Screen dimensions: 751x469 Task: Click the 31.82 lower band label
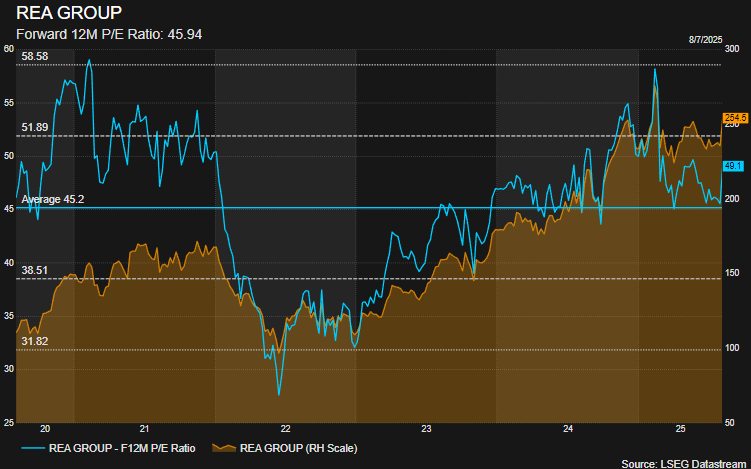36,341
